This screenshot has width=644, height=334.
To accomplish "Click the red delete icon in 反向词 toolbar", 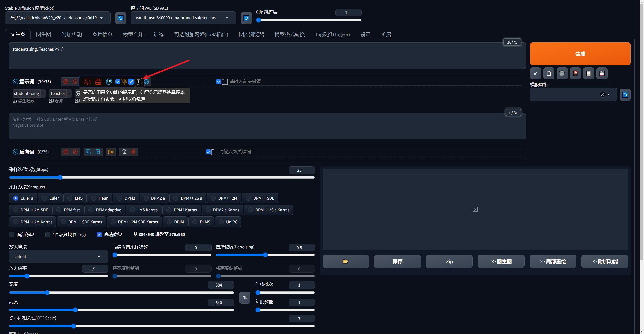I will click(x=134, y=152).
